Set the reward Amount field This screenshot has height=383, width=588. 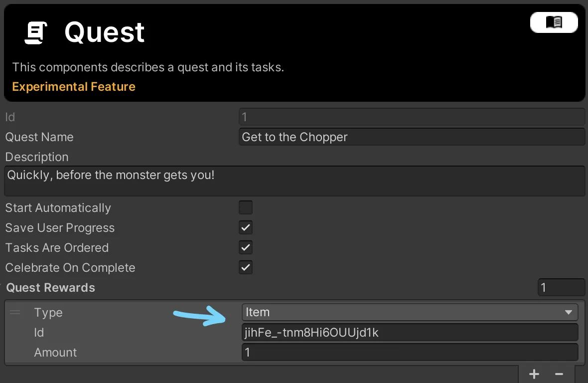coord(410,352)
